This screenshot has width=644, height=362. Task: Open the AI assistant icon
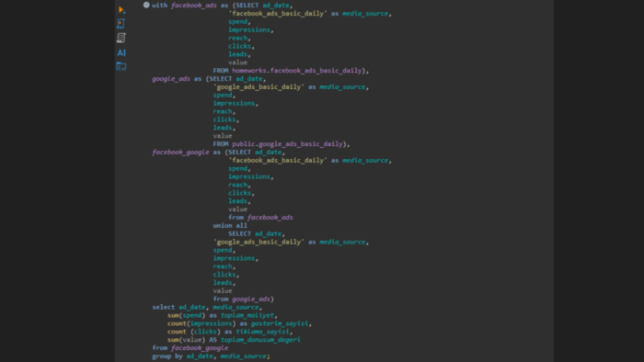tap(121, 52)
